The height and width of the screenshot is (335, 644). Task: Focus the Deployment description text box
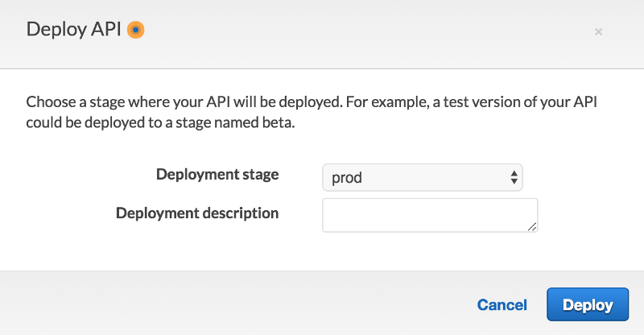click(x=430, y=215)
